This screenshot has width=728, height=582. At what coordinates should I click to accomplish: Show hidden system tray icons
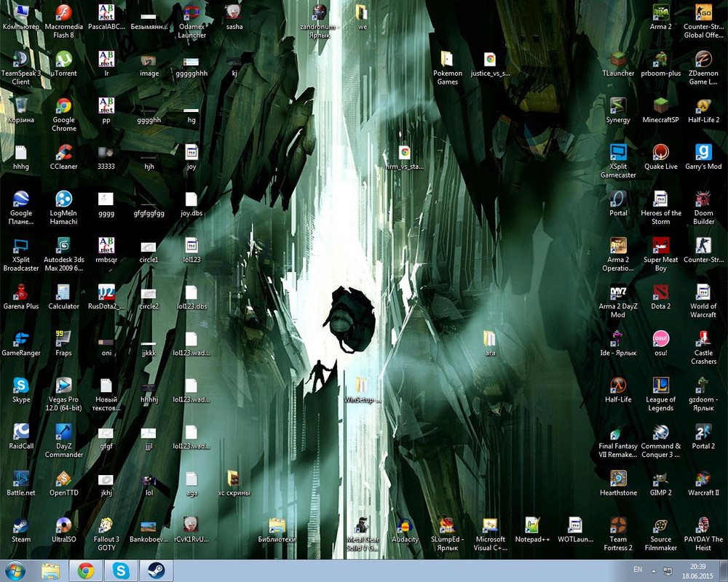coord(654,571)
